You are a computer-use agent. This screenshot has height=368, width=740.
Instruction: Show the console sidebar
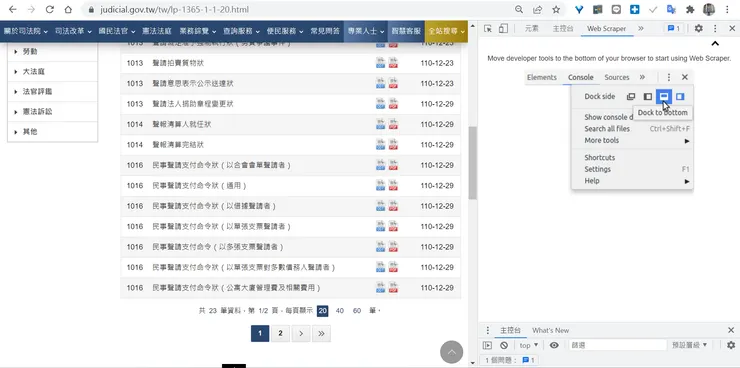487,345
